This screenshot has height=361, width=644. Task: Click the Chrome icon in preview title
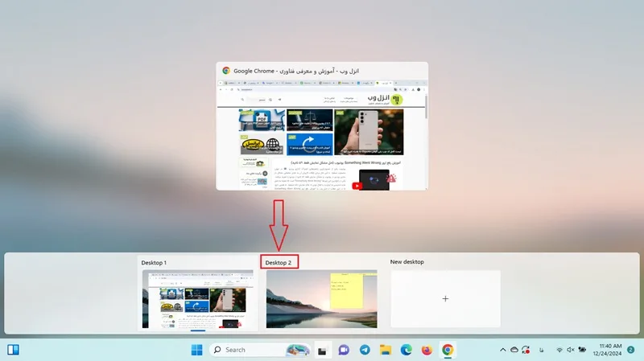coord(226,71)
